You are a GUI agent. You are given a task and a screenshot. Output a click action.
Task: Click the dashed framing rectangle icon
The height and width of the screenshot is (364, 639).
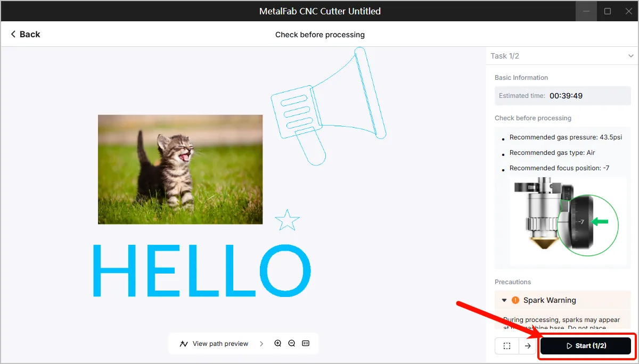pos(507,346)
